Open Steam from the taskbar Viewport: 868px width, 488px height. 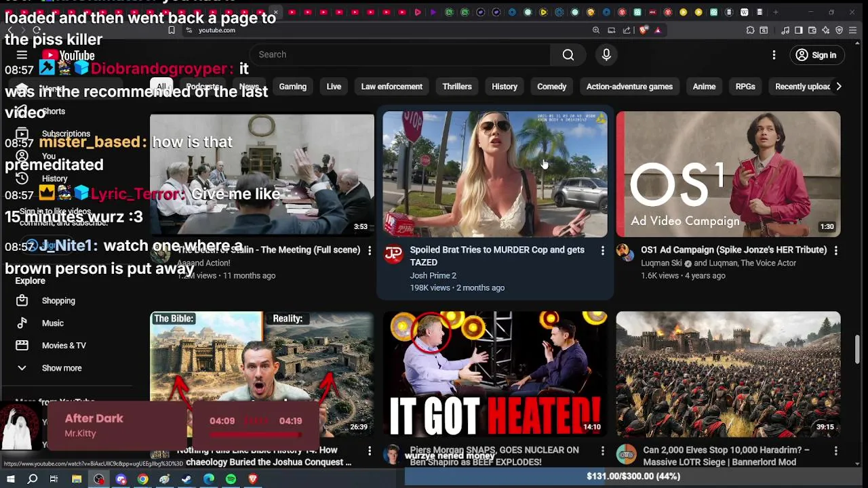pos(186,479)
